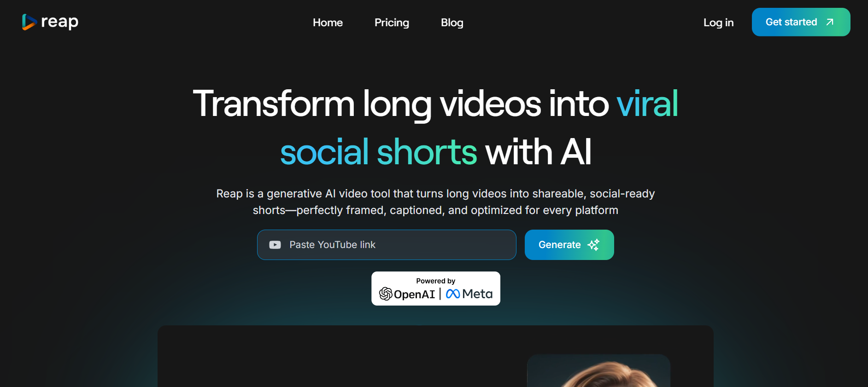Click the Generate button
This screenshot has height=387, width=868.
pos(569,245)
